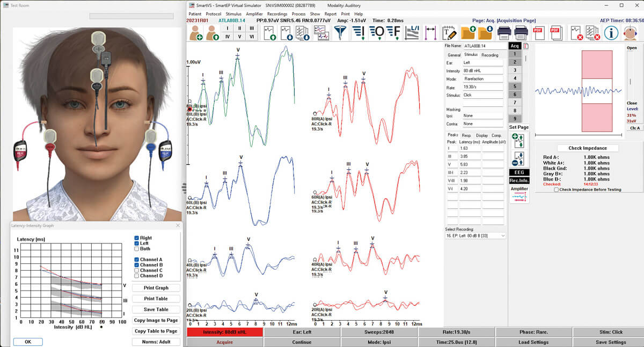Open the Recordings menu
Image resolution: width=644 pixels, height=347 pixels.
click(277, 14)
